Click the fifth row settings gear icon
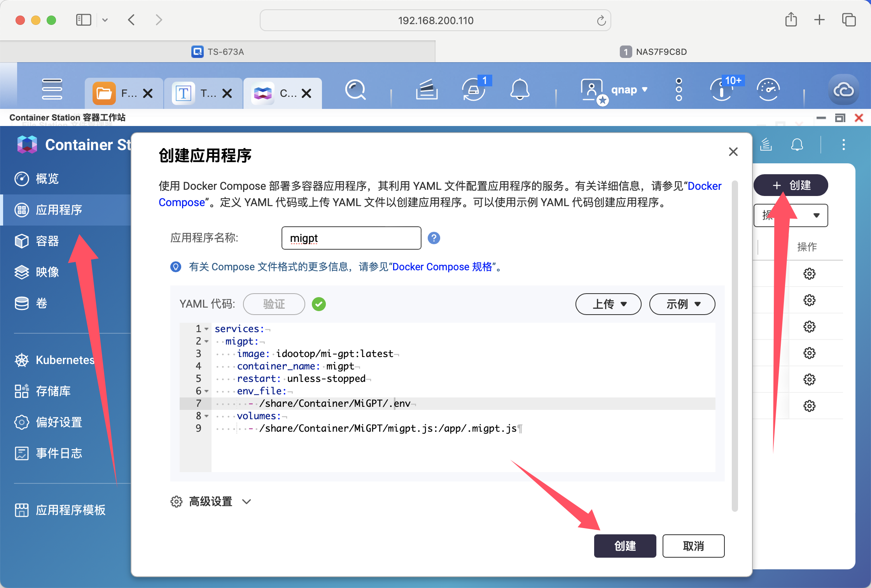The width and height of the screenshot is (871, 588). pos(810,380)
